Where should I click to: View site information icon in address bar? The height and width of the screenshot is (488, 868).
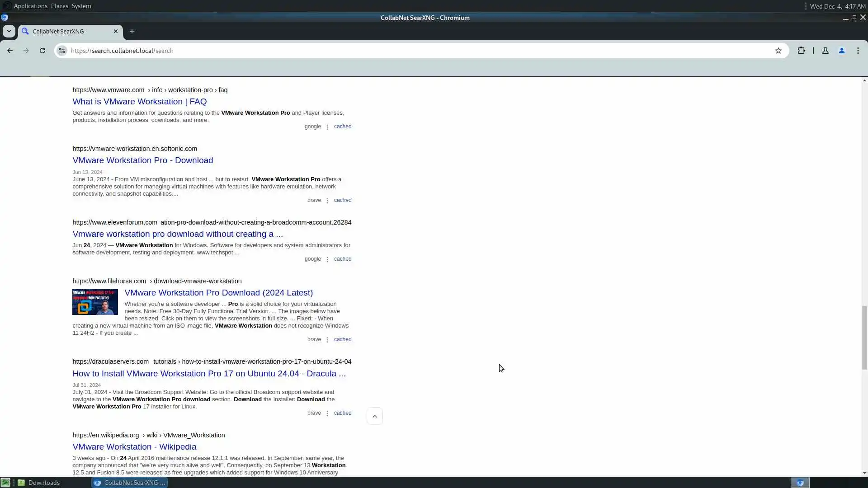coord(62,51)
